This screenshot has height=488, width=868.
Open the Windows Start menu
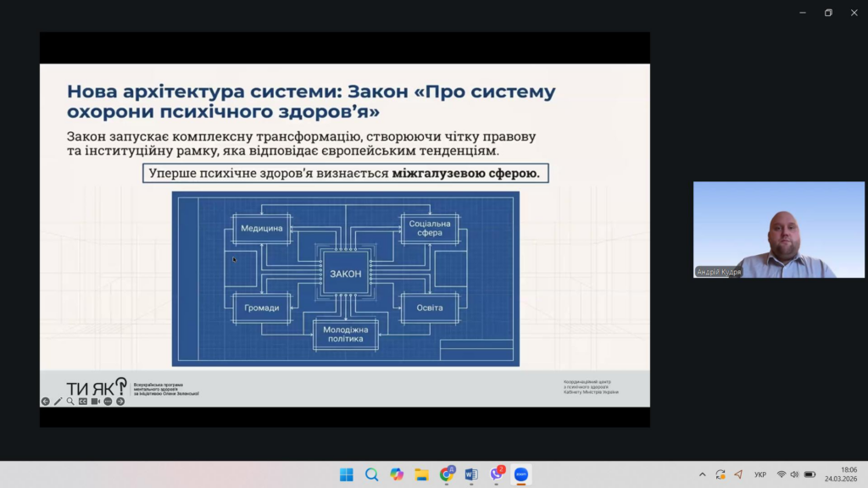point(347,474)
